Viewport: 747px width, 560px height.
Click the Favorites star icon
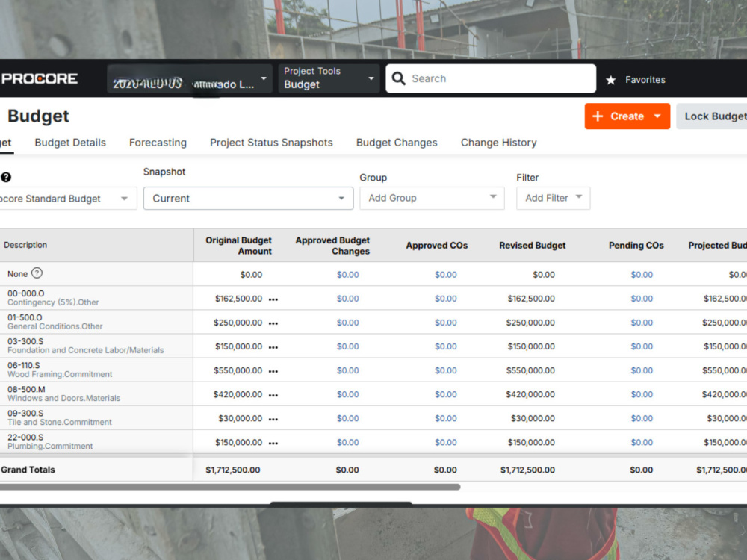click(611, 80)
